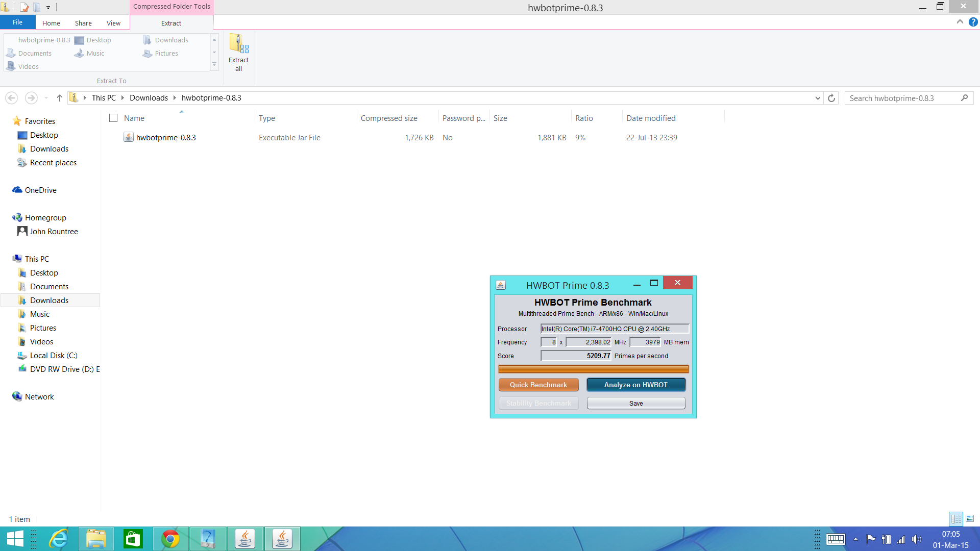Switch to details view layout icon
Viewport: 980px width, 551px height.
pyautogui.click(x=956, y=519)
